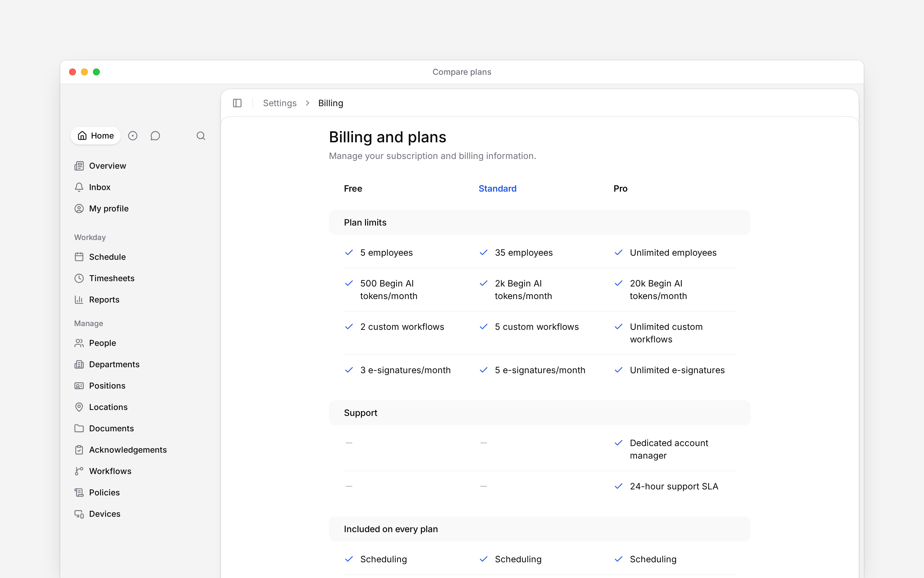The width and height of the screenshot is (924, 578).
Task: Open Positions in the Manage section
Action: click(107, 386)
